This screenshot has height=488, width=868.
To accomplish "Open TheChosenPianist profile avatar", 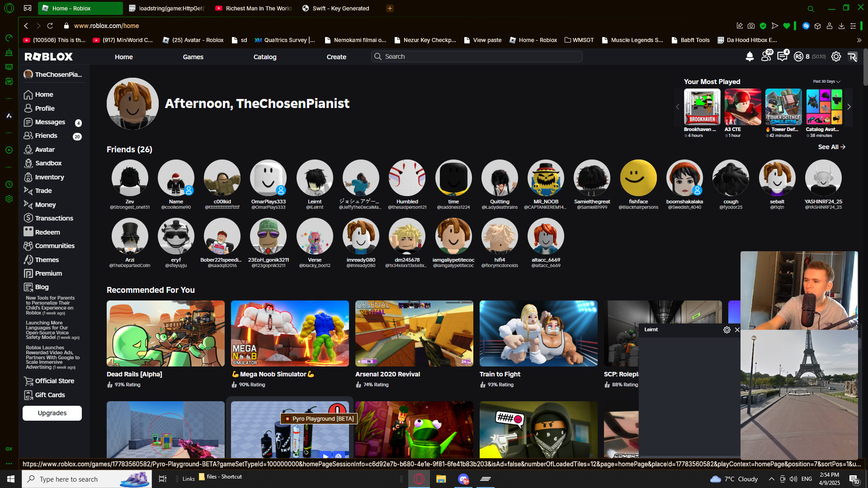I will 132,103.
